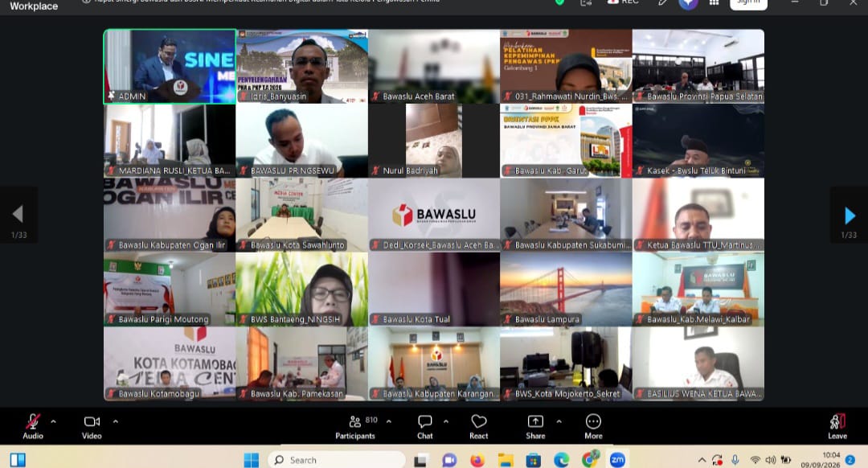Go to previous gallery page arrow

point(18,215)
